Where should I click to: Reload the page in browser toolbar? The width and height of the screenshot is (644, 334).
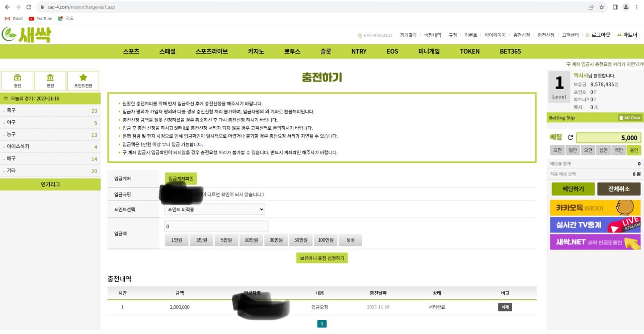(x=29, y=7)
